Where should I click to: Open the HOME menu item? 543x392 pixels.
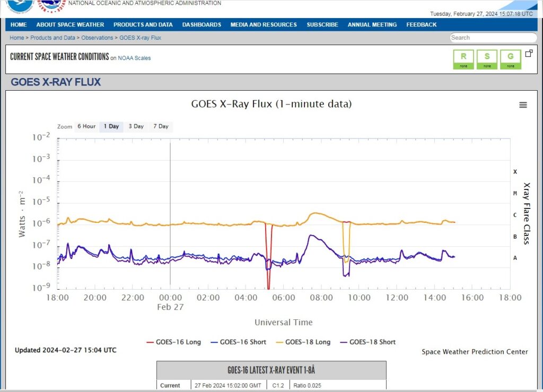pos(19,24)
